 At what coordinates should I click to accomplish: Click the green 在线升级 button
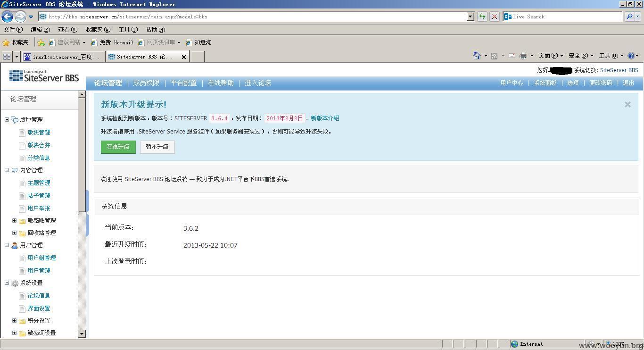click(118, 147)
